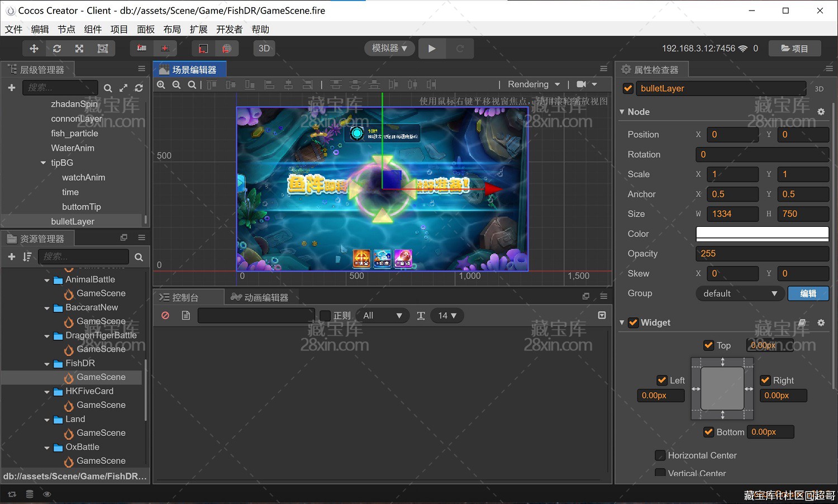Image resolution: width=838 pixels, height=504 pixels.
Task: Collapse the AnimalBattle folder
Action: click(47, 280)
